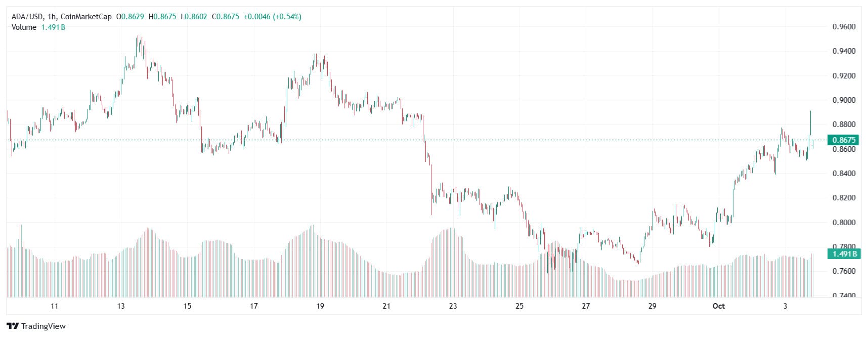The width and height of the screenshot is (868, 337).
Task: Click the Oct label on time axis
Action: tap(718, 306)
